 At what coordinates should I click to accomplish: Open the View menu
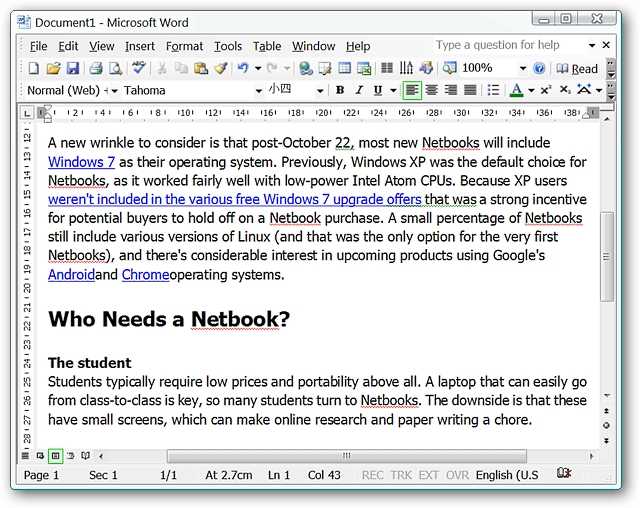(x=102, y=47)
